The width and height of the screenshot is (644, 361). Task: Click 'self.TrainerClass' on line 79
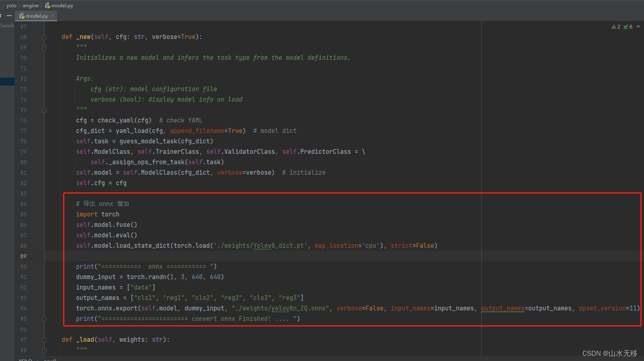coord(168,152)
